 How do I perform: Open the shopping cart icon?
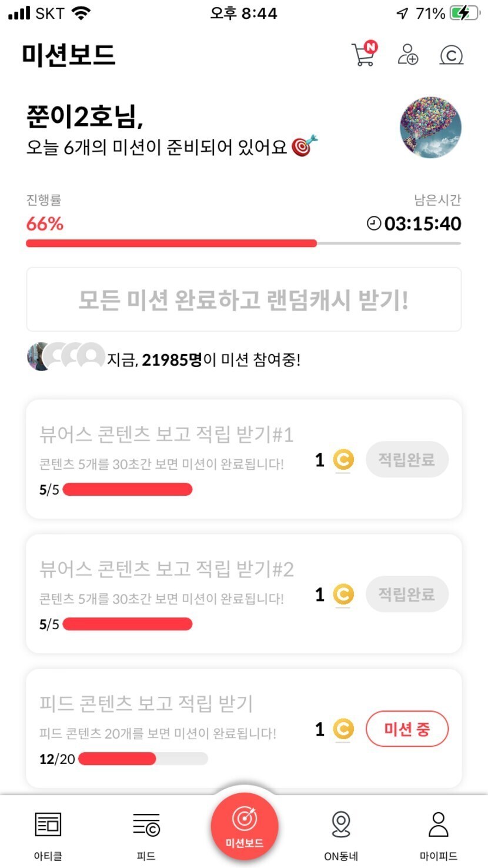[363, 55]
